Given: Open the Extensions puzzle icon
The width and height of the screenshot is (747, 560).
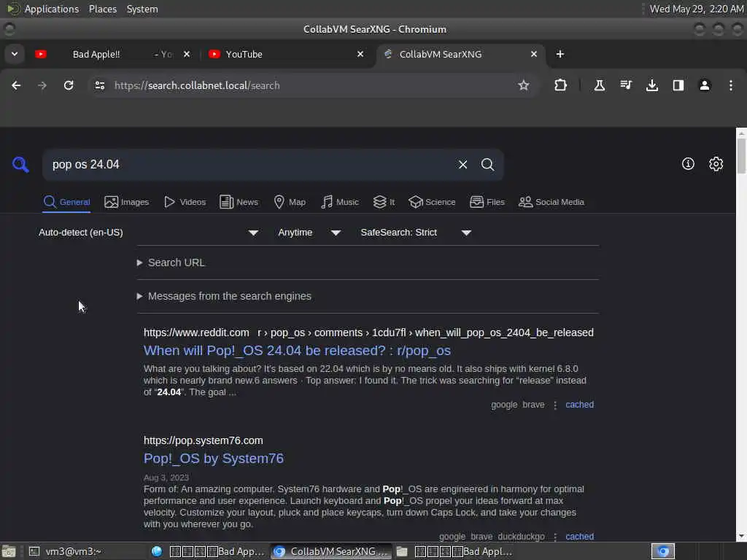Looking at the screenshot, I should 561,86.
